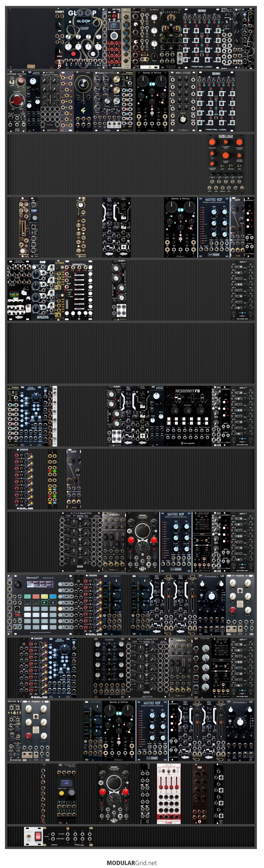264x868 pixels.
Task: Click the blue pad on the Hermod+
Action: (53, 596)
